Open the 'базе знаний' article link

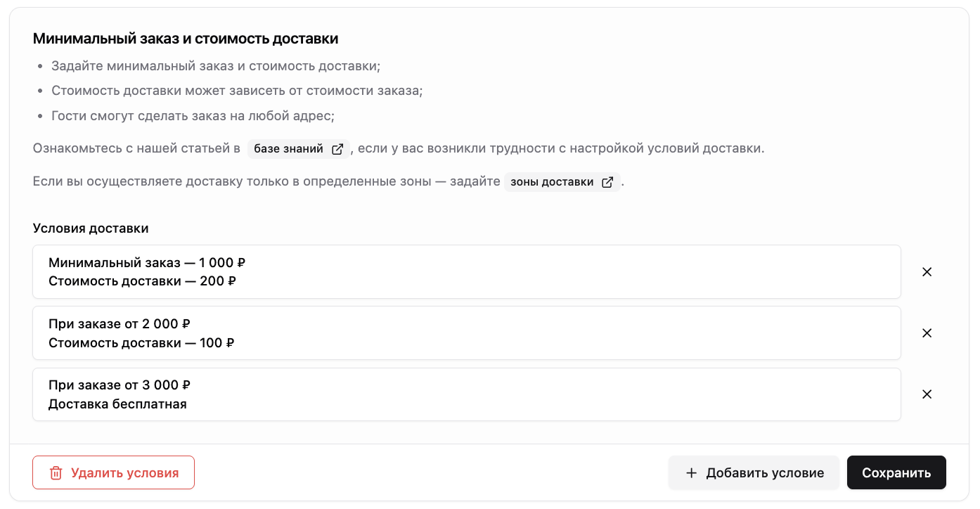pos(298,149)
